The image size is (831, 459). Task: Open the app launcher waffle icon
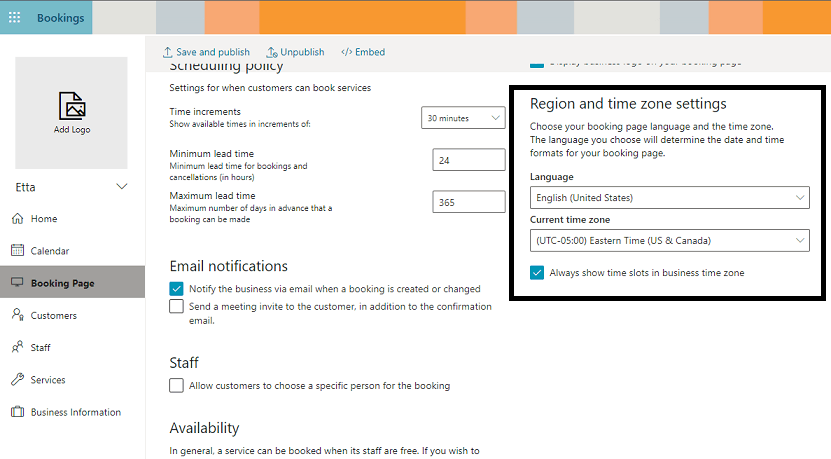click(x=14, y=17)
